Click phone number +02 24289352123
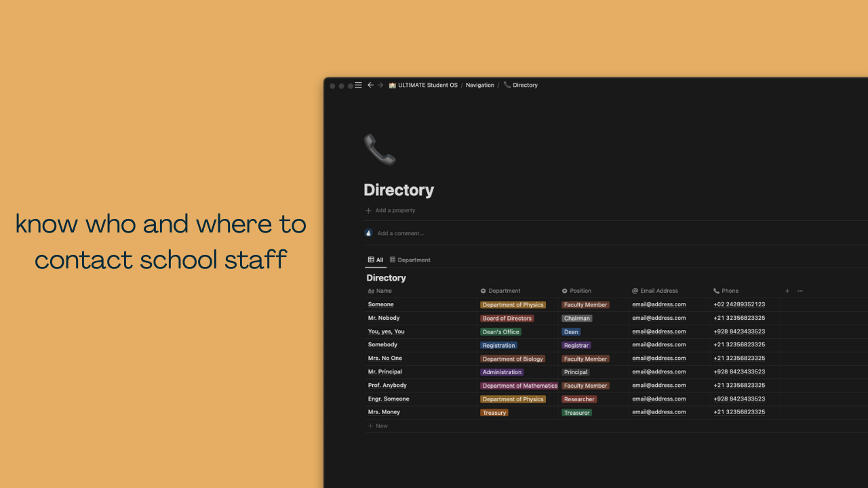The image size is (868, 488). (x=739, y=305)
